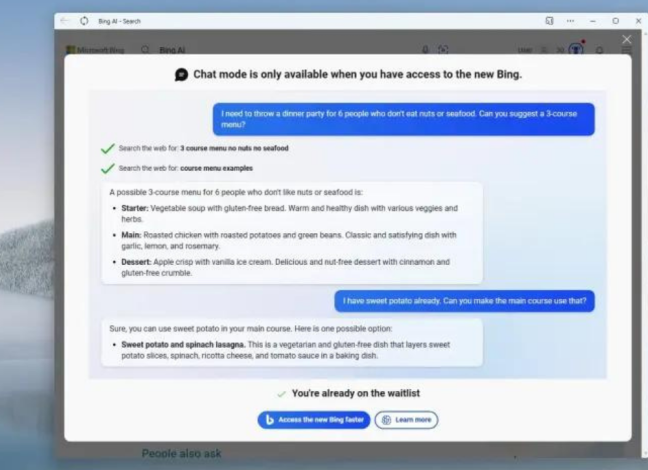
Task: Click the dinner party user message bubble
Action: tap(404, 119)
